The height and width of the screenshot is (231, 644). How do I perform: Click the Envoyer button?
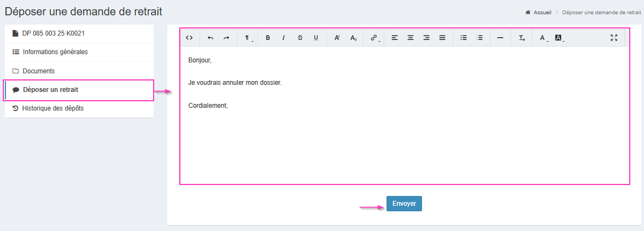404,204
